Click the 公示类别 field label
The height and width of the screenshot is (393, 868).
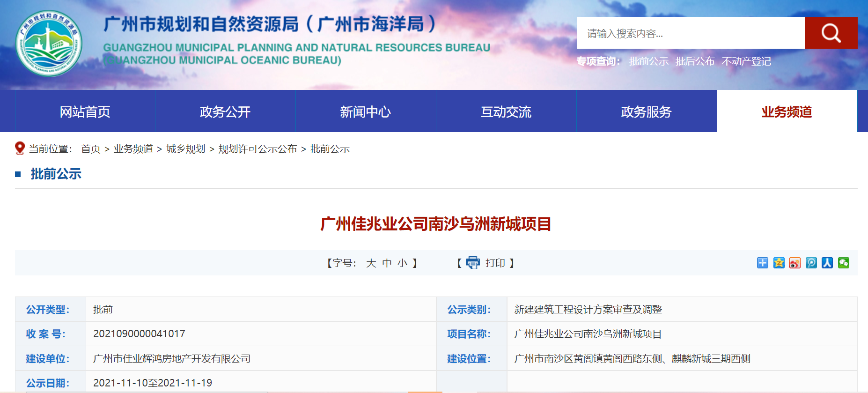pos(469,310)
